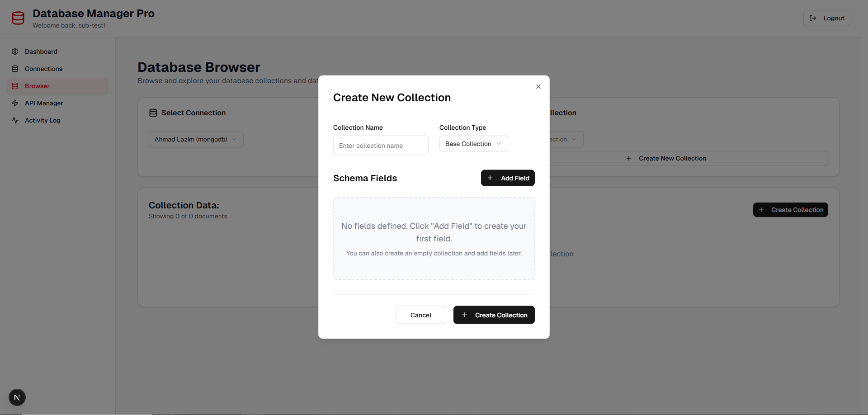Click the Browser database icon in sidebar
868x415 pixels.
click(x=15, y=86)
